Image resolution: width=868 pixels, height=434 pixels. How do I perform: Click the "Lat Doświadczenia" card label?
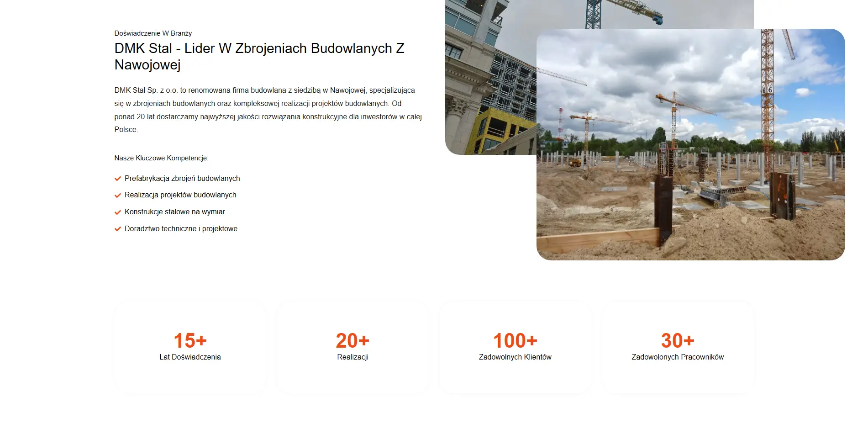pos(190,357)
